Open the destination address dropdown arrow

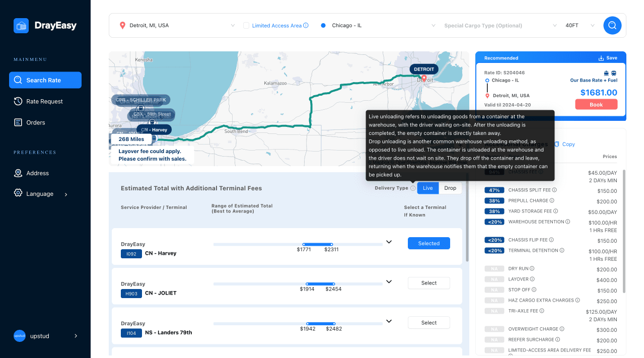point(233,25)
